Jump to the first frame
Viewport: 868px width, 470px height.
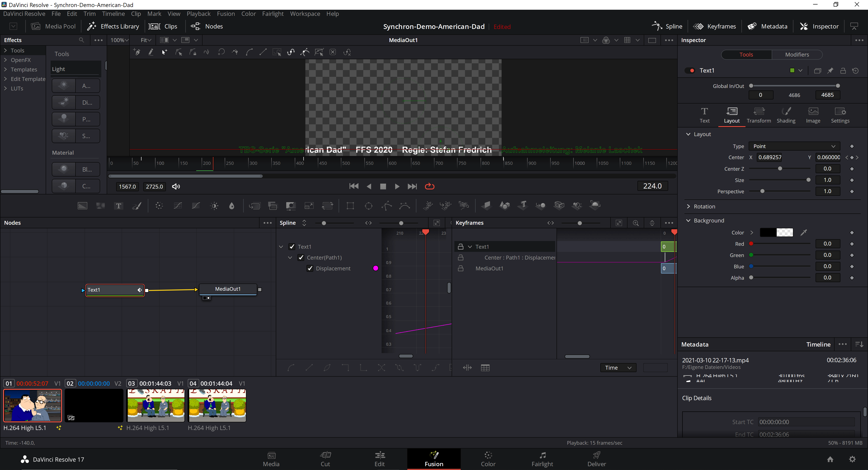point(354,186)
